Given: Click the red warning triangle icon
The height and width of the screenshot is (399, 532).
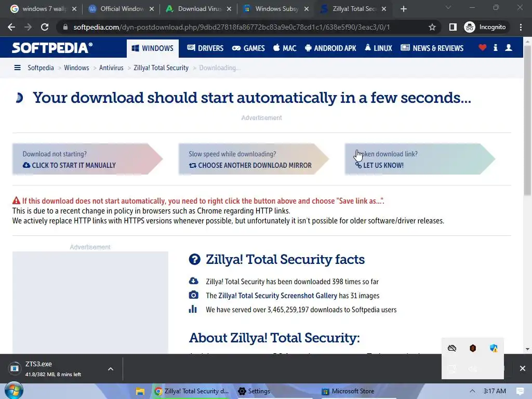Looking at the screenshot, I should coord(16,201).
